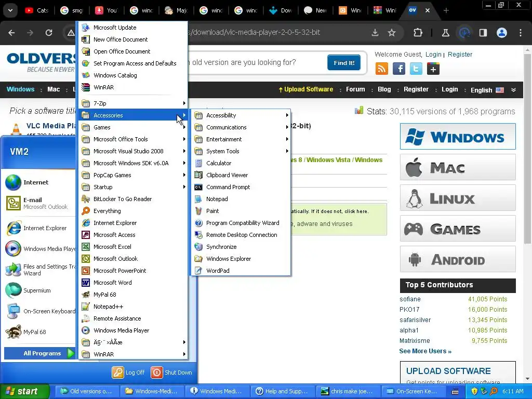This screenshot has height=399, width=532.
Task: Launch Clipboard Viewer in the Accessories list
Action: coord(241,175)
